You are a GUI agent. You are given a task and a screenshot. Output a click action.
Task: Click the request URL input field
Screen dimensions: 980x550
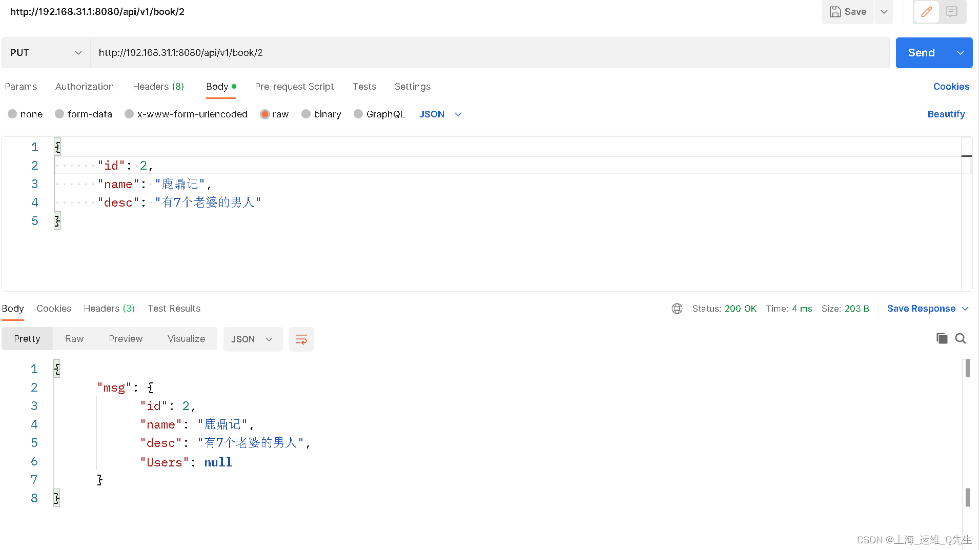click(490, 53)
